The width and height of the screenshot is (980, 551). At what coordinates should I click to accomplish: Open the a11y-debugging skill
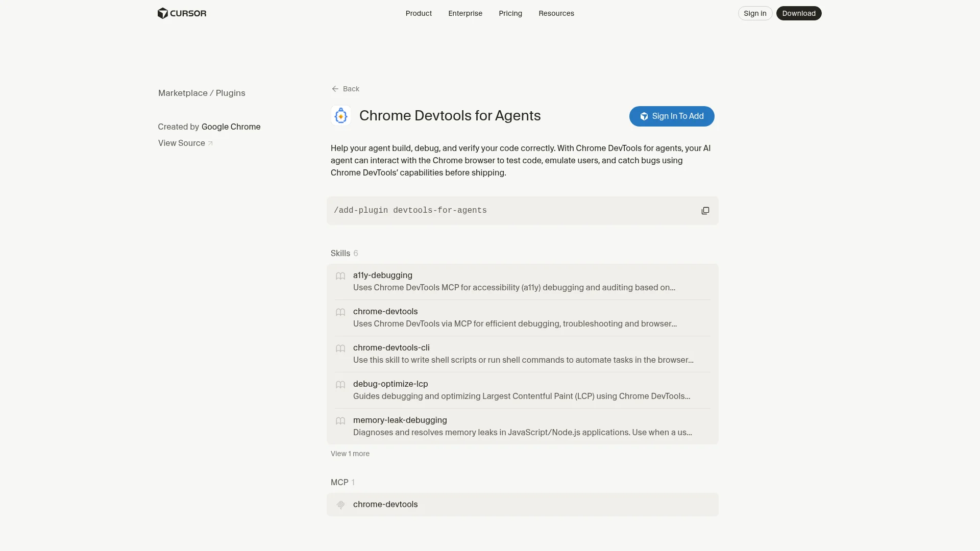click(x=523, y=282)
